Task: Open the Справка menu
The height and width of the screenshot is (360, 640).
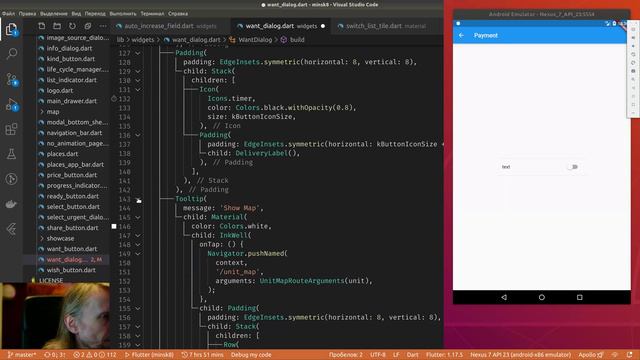Action: pyautogui.click(x=178, y=13)
